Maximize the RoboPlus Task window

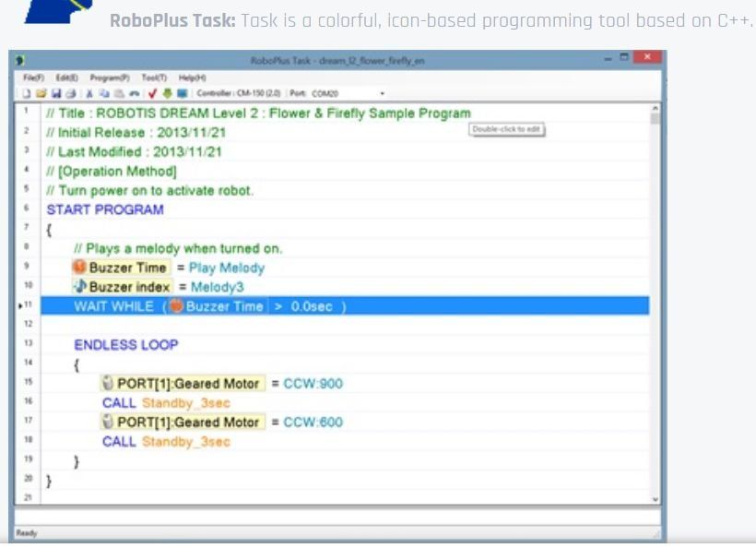pos(624,57)
